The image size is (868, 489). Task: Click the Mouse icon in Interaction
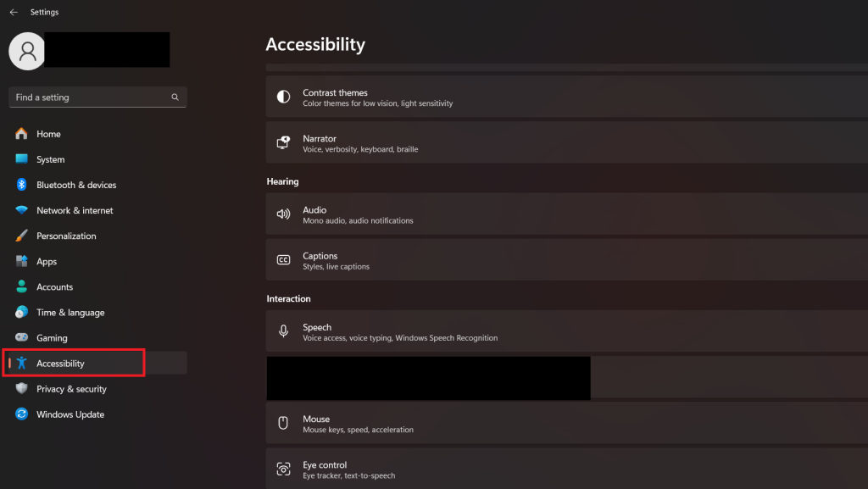(284, 424)
